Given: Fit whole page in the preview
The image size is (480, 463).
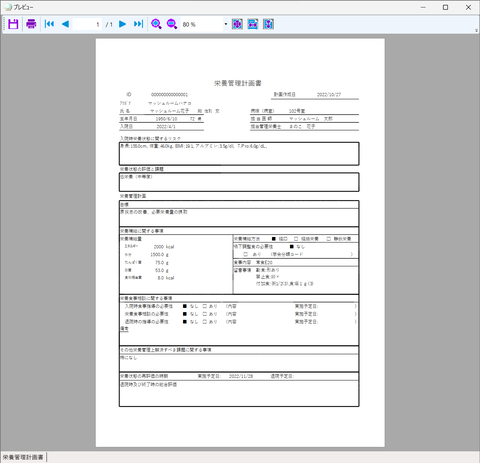Looking at the screenshot, I should (x=237, y=24).
